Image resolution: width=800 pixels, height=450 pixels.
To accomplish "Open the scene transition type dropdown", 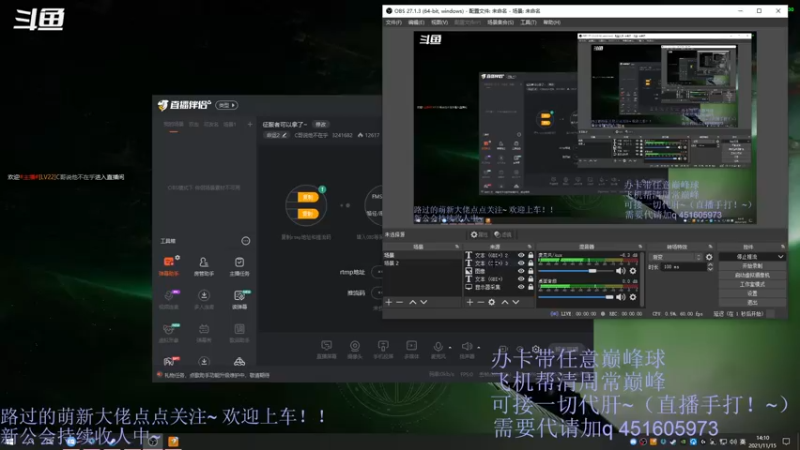I will pos(676,257).
